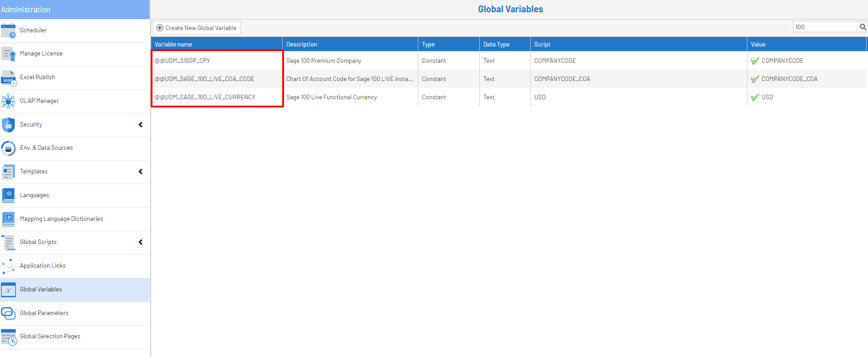Click the Application Links icon
The height and width of the screenshot is (357, 868).
[8, 266]
